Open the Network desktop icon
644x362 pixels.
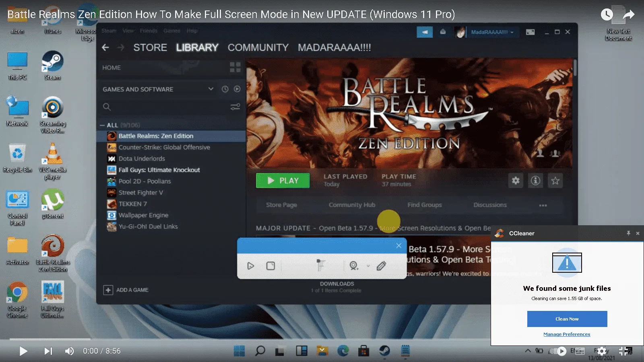pyautogui.click(x=17, y=111)
